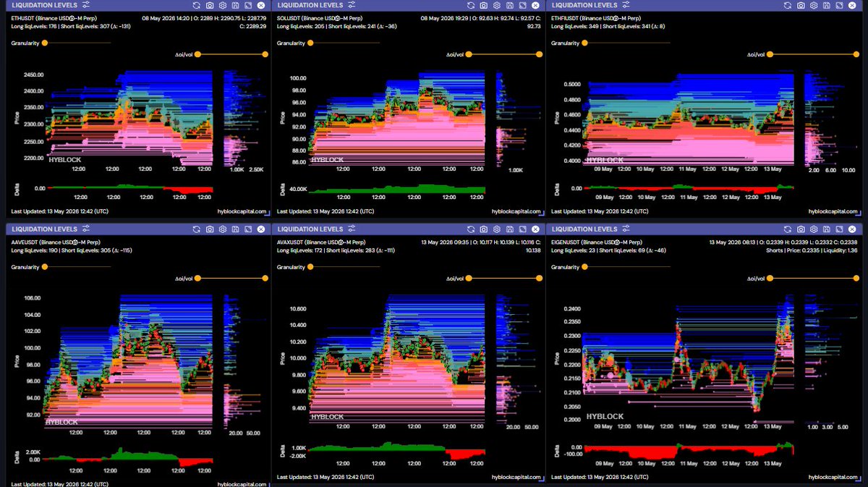868x487 pixels.
Task: Refresh the ETHUSDT liquidation levels chart
Action: [196, 5]
